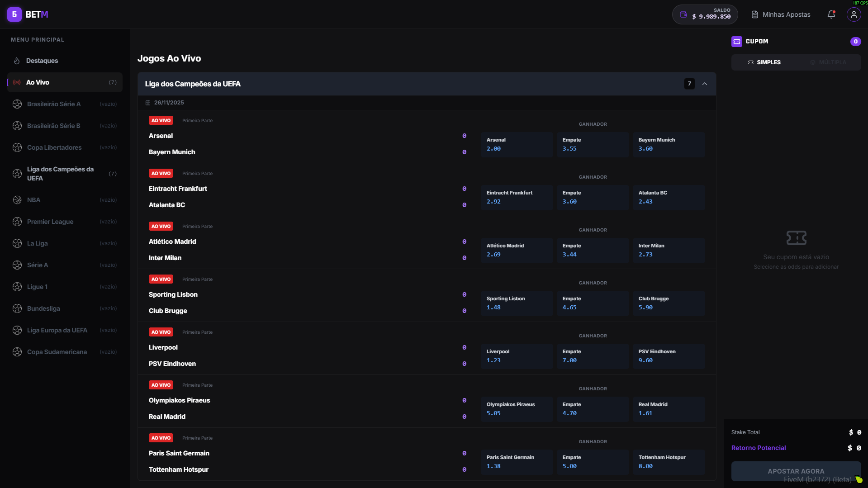Click the calendar icon next to 26/11/2025
Viewport: 868px width, 488px height.
coord(147,102)
